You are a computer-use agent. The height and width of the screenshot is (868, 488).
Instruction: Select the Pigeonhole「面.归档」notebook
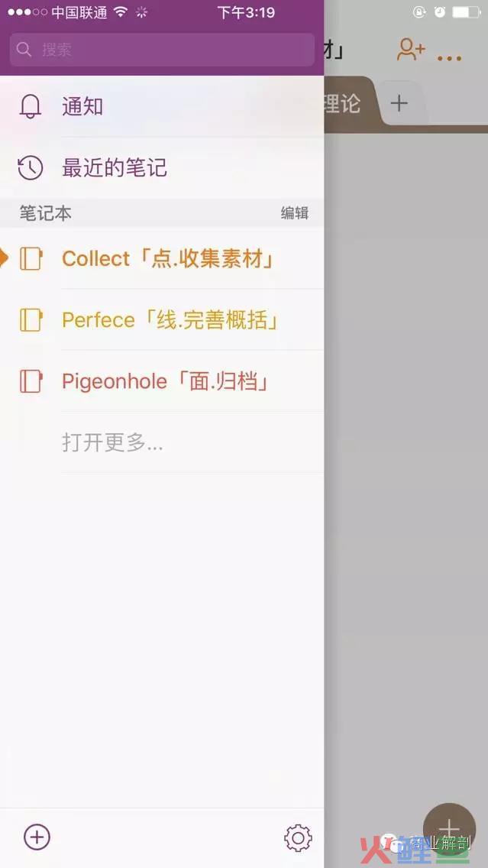(162, 381)
